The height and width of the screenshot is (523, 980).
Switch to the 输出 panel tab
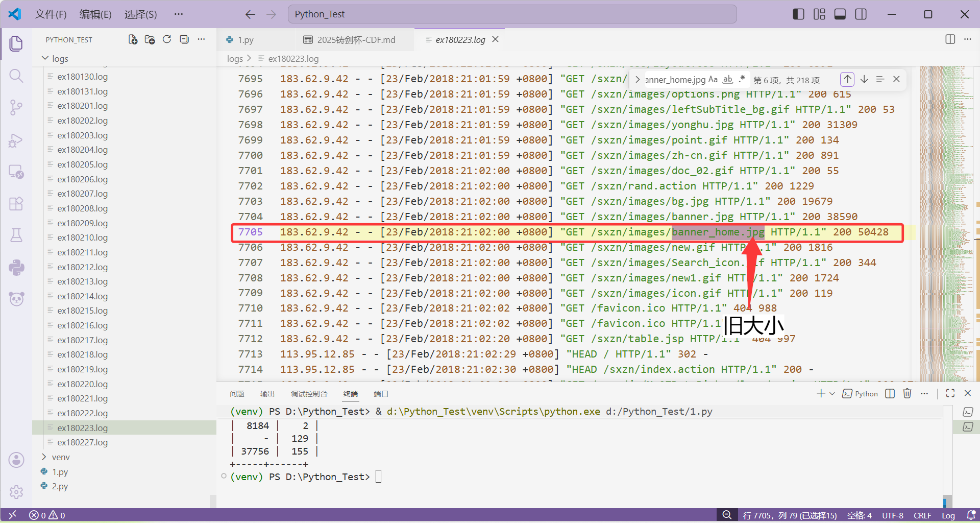click(x=267, y=394)
